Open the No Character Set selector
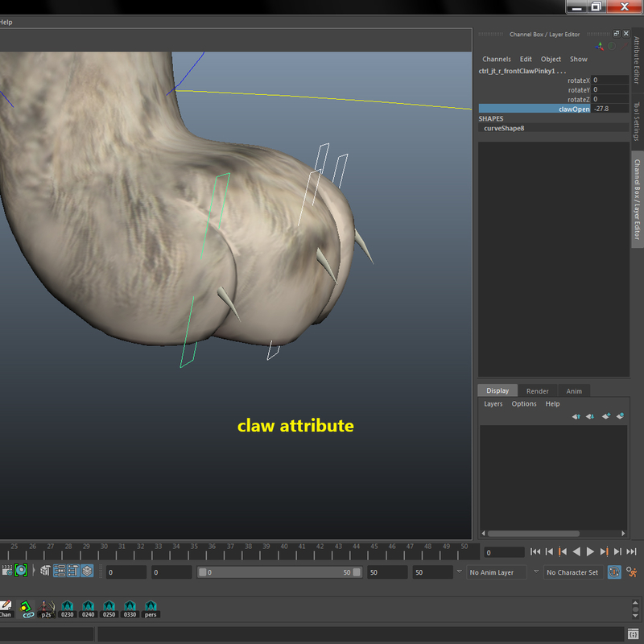The height and width of the screenshot is (644, 644). coord(573,572)
